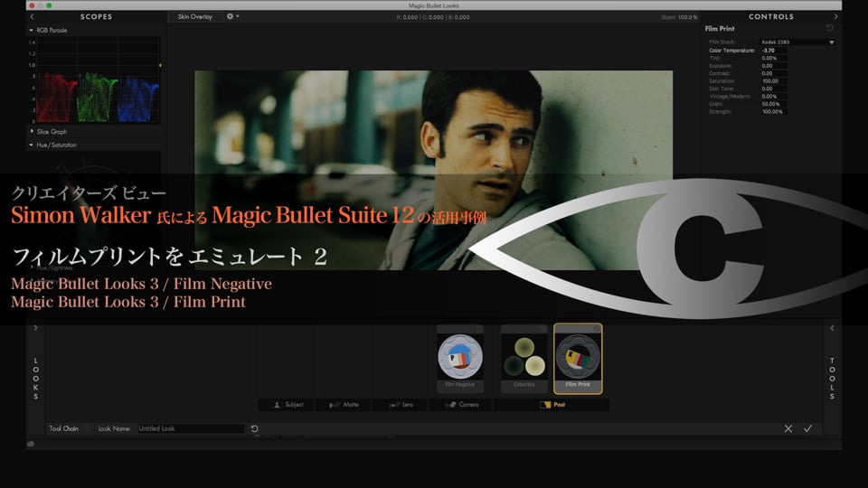Click the preview image of the man

433,170
